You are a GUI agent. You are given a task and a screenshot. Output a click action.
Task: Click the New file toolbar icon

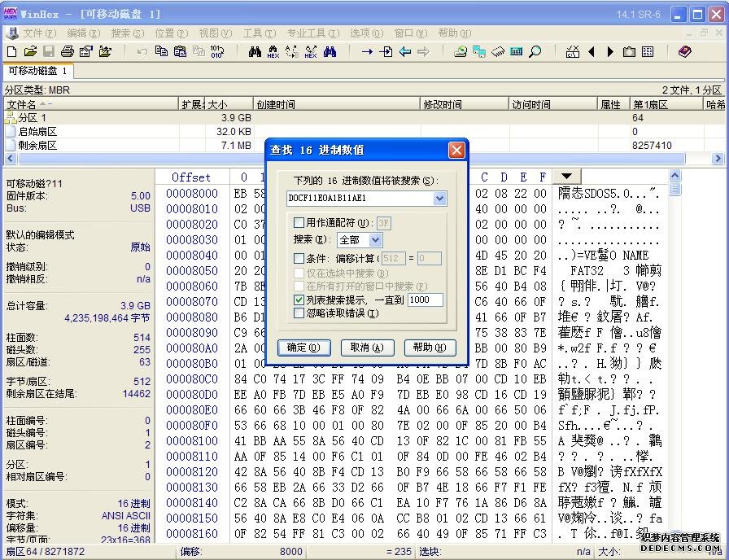point(11,51)
